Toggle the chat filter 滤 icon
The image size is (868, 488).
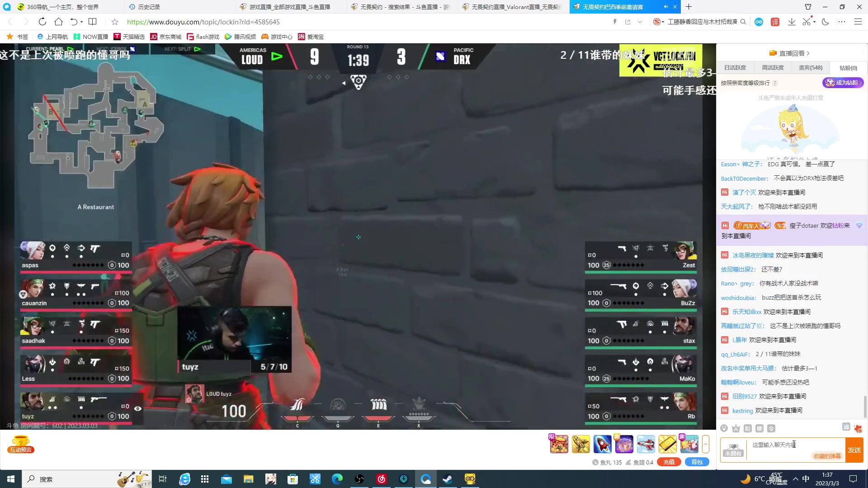tap(846, 427)
